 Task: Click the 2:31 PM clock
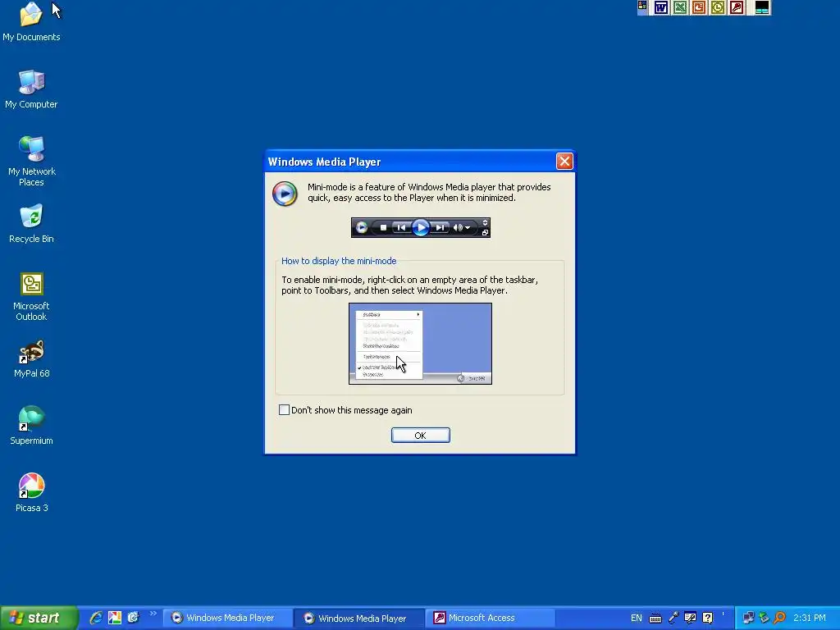pyautogui.click(x=810, y=618)
